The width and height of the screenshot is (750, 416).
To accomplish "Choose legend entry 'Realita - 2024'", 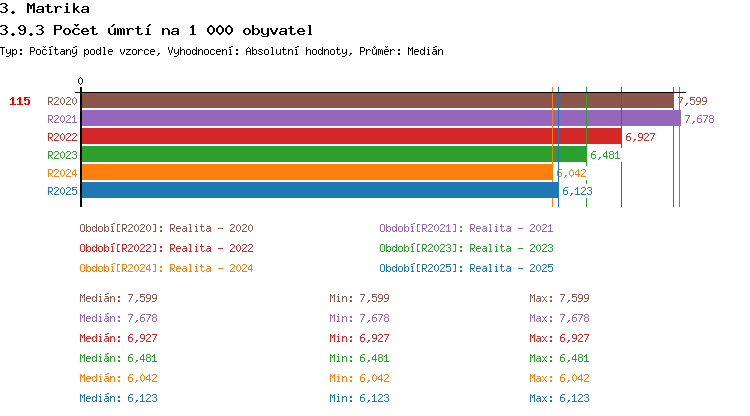I will [x=166, y=268].
